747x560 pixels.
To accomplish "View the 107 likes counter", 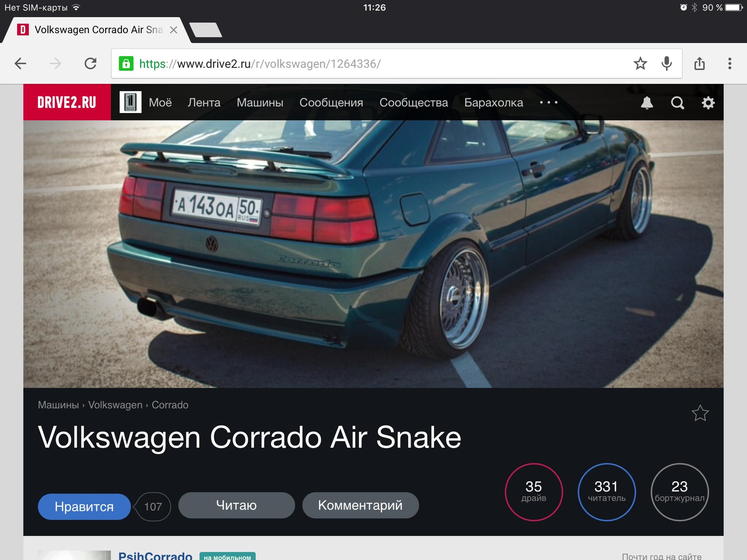I will point(153,506).
